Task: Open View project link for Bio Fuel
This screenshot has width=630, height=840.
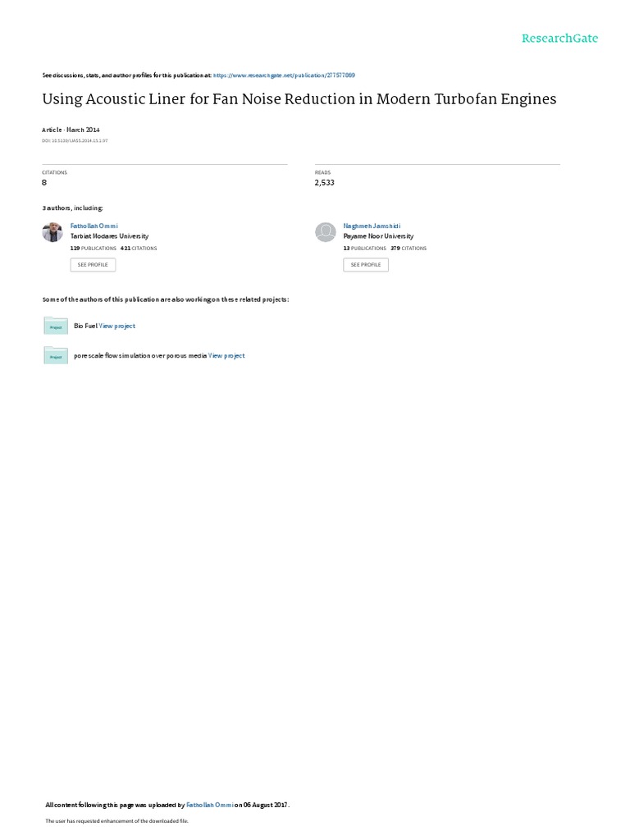Action: click(x=116, y=326)
